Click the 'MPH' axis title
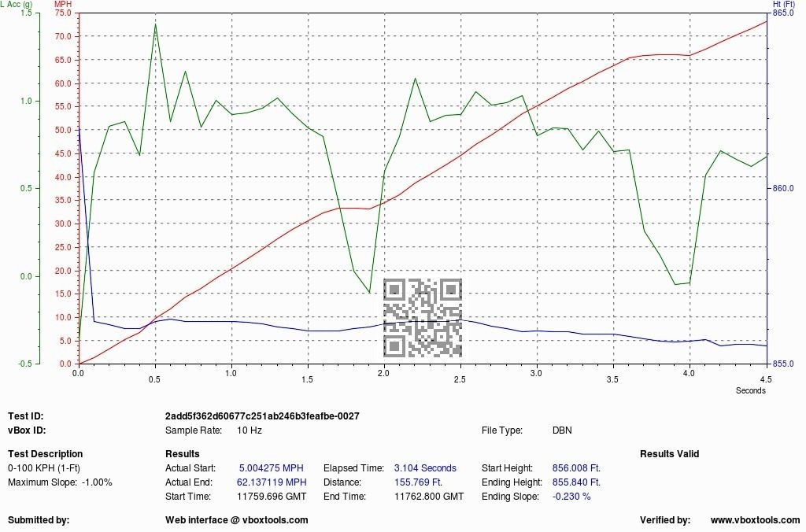This screenshot has height=532, width=806. 63,4
